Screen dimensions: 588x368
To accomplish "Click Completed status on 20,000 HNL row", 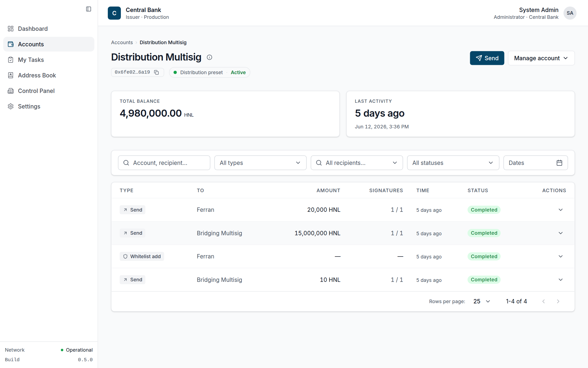I will (484, 210).
